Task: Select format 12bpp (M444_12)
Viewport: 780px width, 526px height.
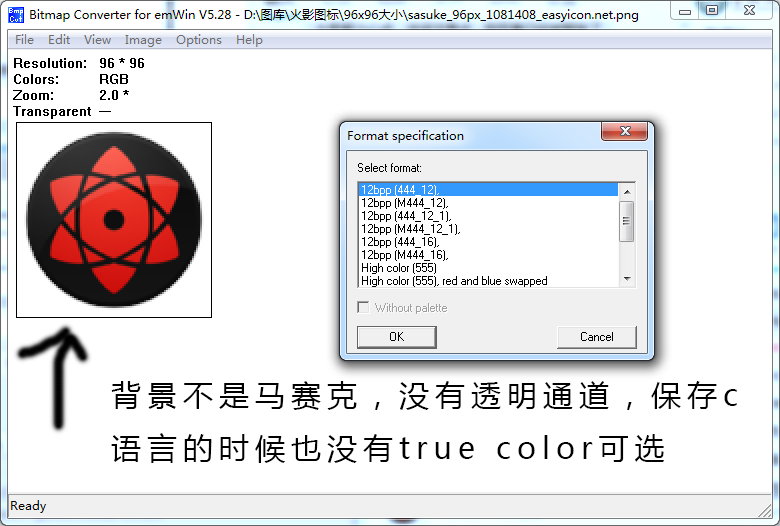Action: click(488, 203)
